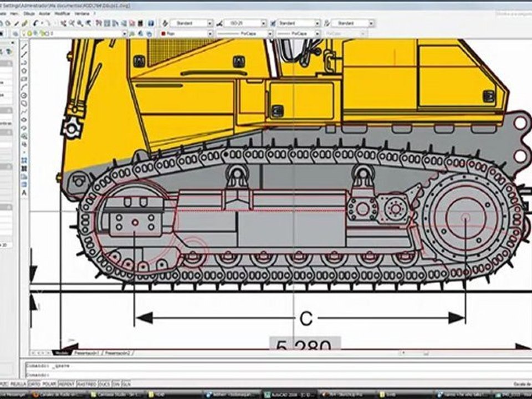Select the Multiline Text tool
Screen dimensions: 532x399
click(24, 193)
